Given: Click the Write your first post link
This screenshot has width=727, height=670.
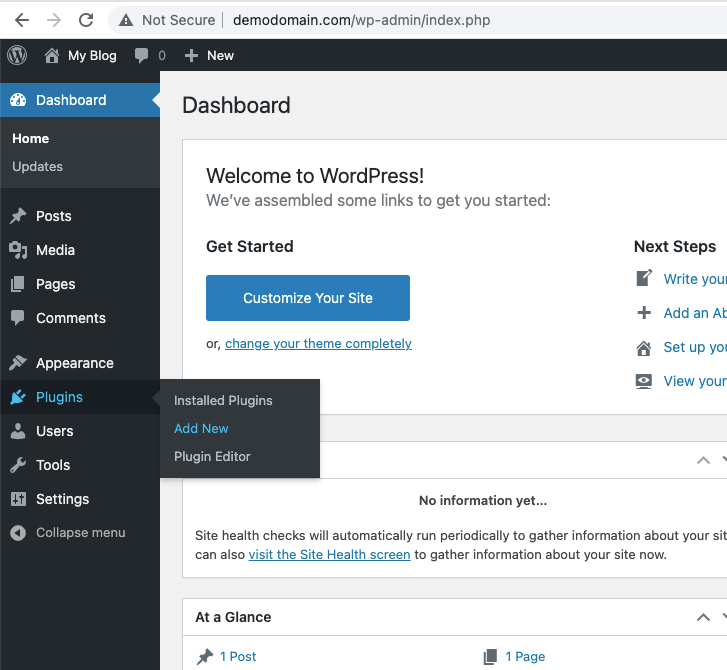Looking at the screenshot, I should coord(695,279).
